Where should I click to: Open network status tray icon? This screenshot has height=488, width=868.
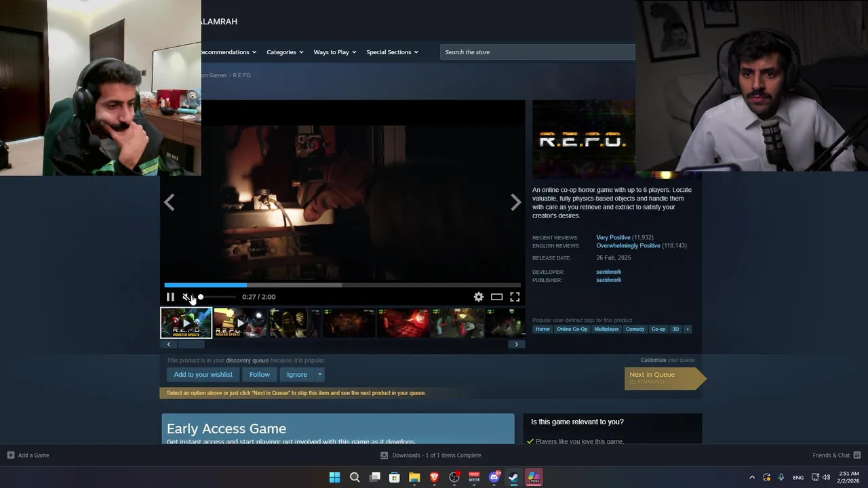click(815, 477)
